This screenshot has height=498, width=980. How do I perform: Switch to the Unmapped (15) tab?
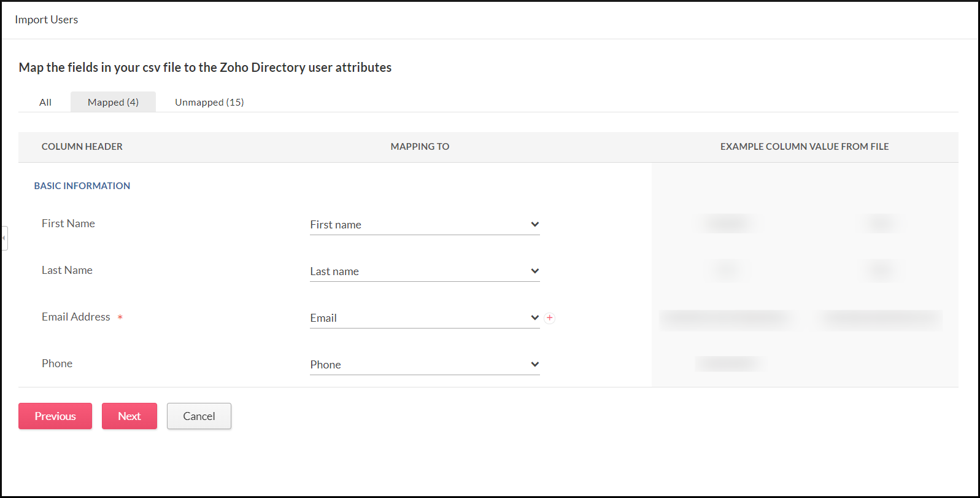(x=209, y=103)
